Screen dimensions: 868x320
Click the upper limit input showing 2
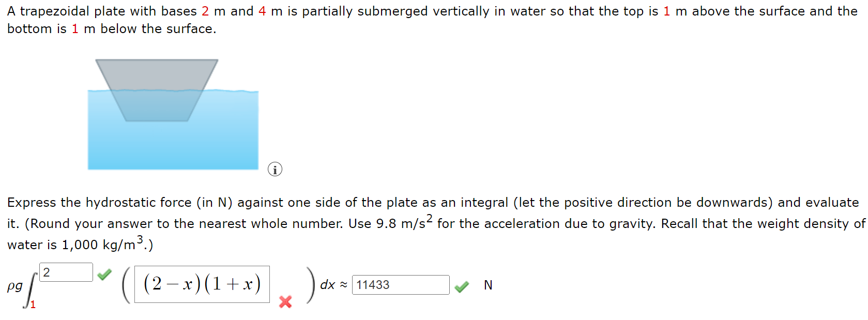[66, 272]
